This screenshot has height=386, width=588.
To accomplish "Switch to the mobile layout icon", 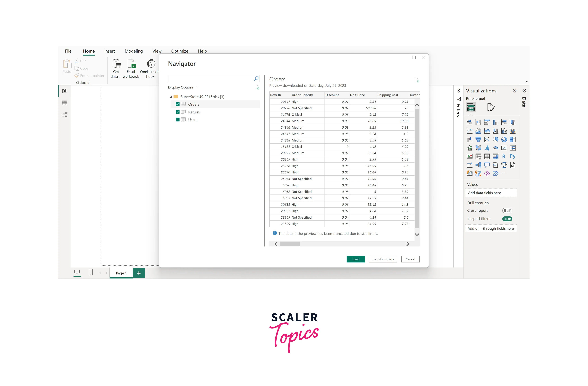I will [x=91, y=272].
